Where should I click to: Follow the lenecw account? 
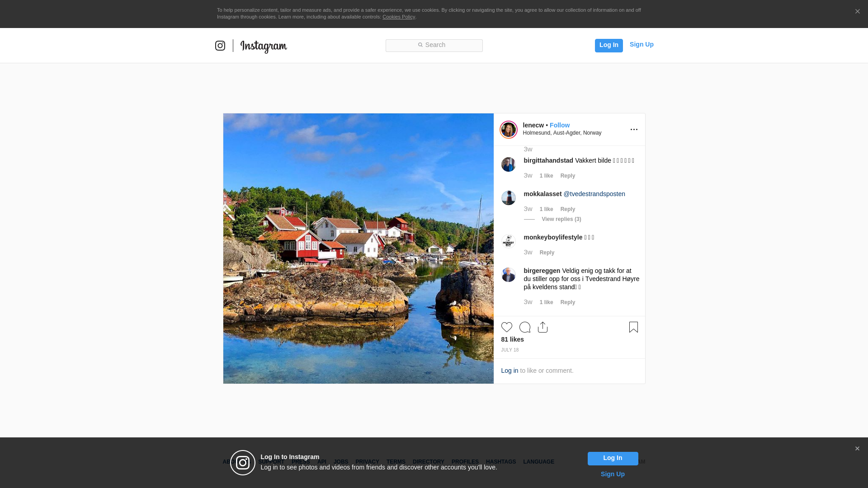click(x=559, y=125)
